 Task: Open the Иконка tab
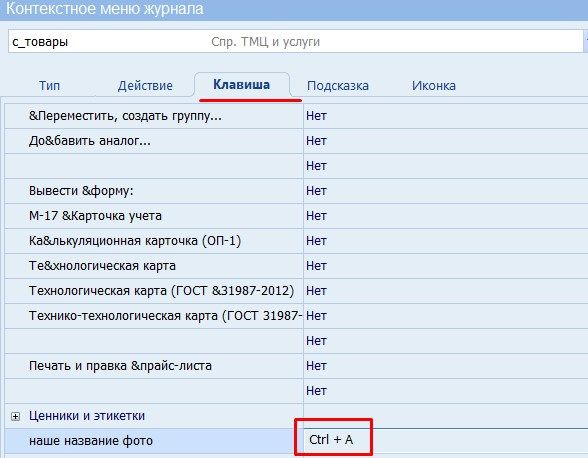(x=434, y=86)
